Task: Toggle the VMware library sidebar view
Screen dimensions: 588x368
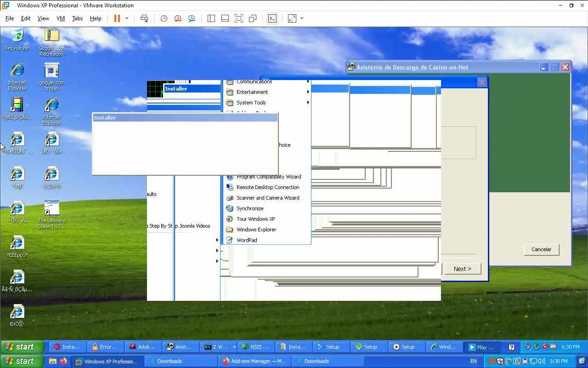Action: click(x=211, y=18)
